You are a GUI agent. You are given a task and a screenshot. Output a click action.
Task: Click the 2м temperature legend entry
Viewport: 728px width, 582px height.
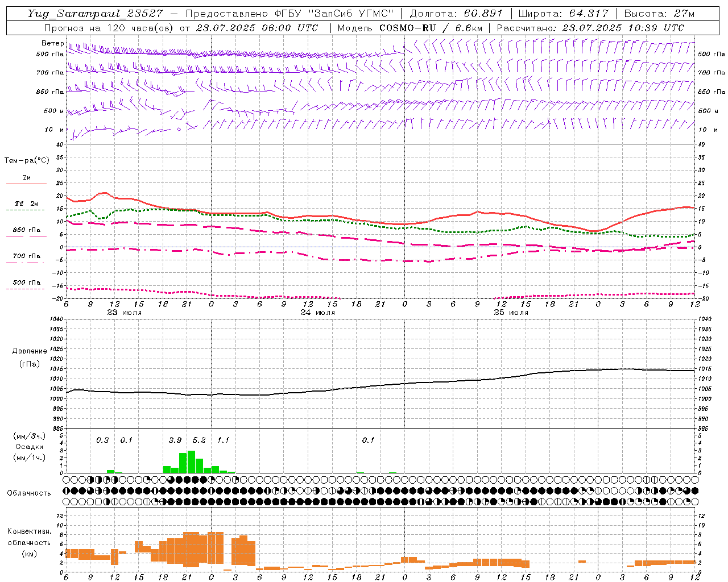pos(26,177)
